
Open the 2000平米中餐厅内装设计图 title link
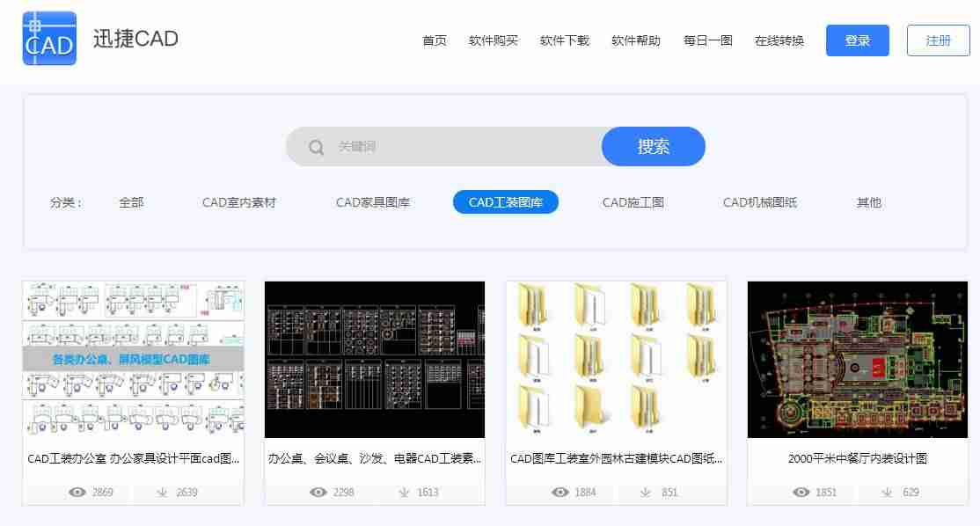[858, 458]
